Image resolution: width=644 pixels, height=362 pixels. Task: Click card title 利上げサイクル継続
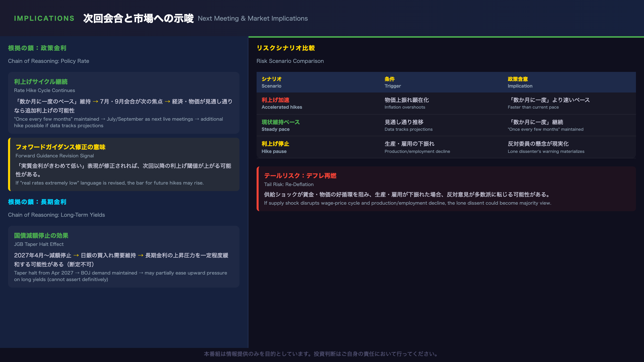pyautogui.click(x=41, y=82)
